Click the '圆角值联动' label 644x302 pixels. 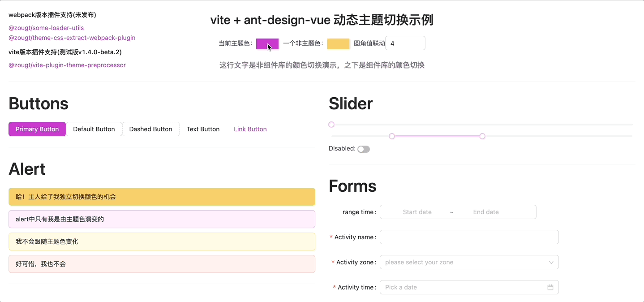(x=369, y=43)
